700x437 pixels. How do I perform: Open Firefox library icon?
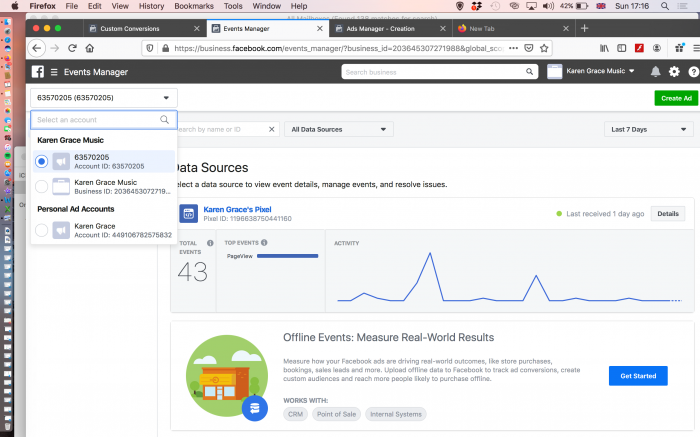pos(604,48)
